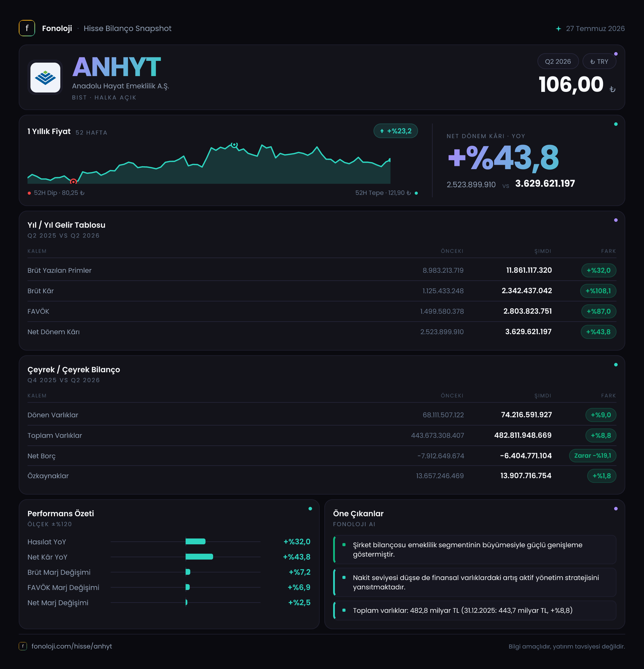Click the +%1,8 Özkaynaklar badge

click(x=601, y=476)
